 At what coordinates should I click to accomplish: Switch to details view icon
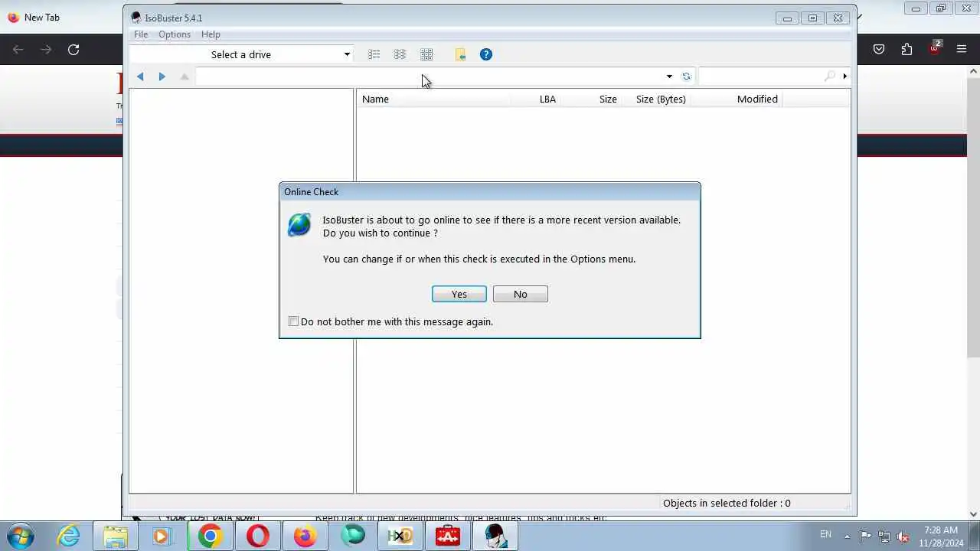pos(400,54)
